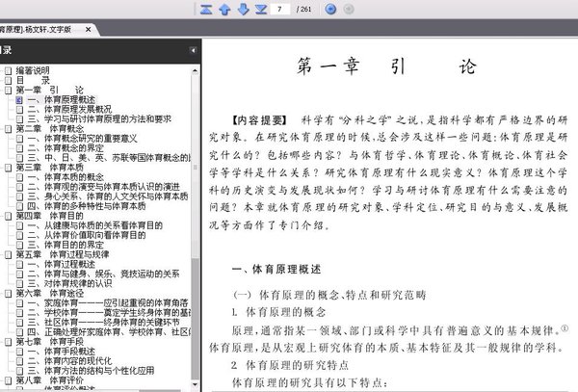
Task: Open the 编著说明 bookmark
Action: [x=33, y=70]
